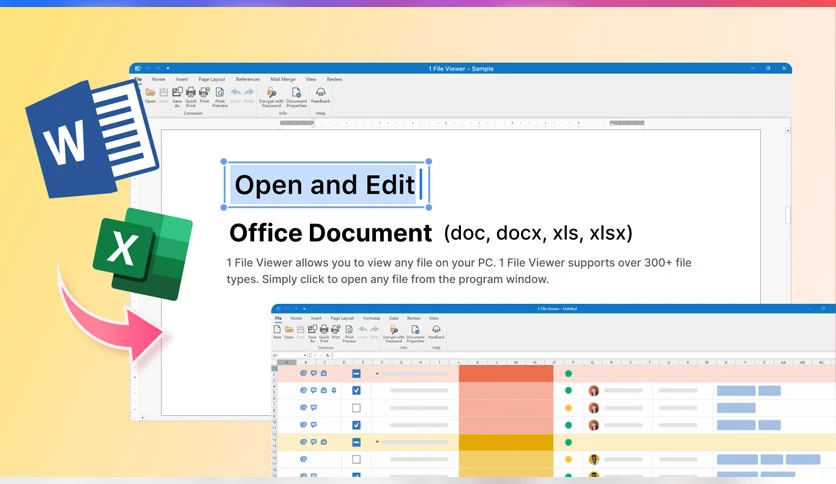
Task: Open Review tab in the Sample document window
Action: pyautogui.click(x=334, y=79)
